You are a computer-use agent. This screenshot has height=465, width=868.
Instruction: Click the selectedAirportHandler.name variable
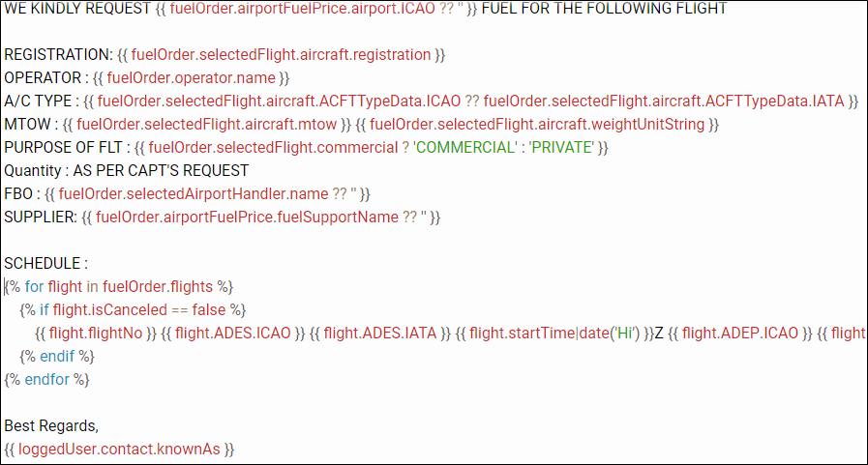click(194, 194)
